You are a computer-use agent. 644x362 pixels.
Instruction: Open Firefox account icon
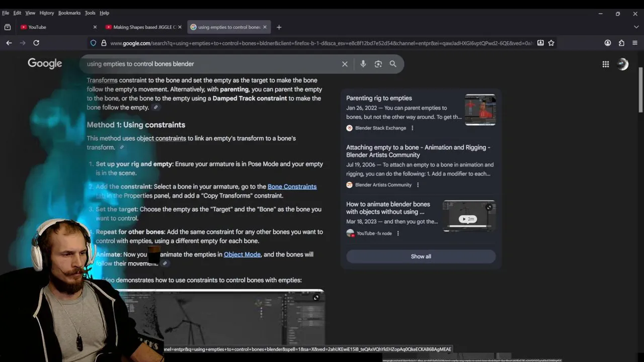pos(608,43)
